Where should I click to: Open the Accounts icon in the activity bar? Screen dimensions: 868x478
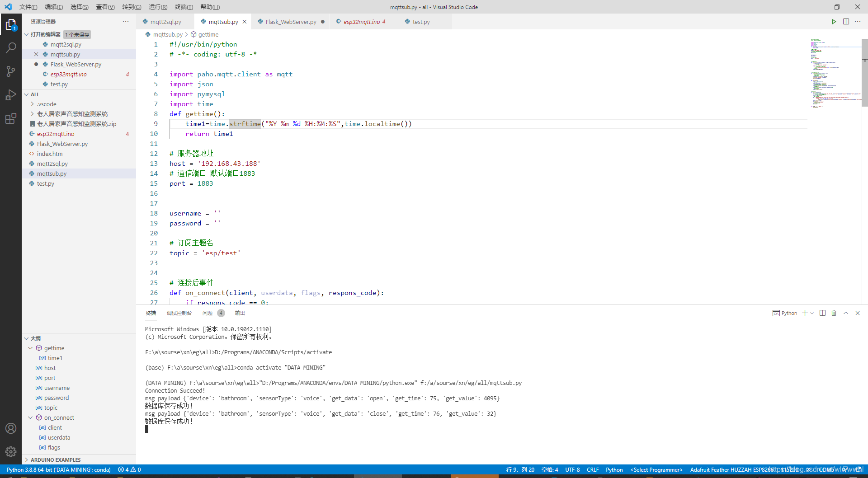point(11,428)
